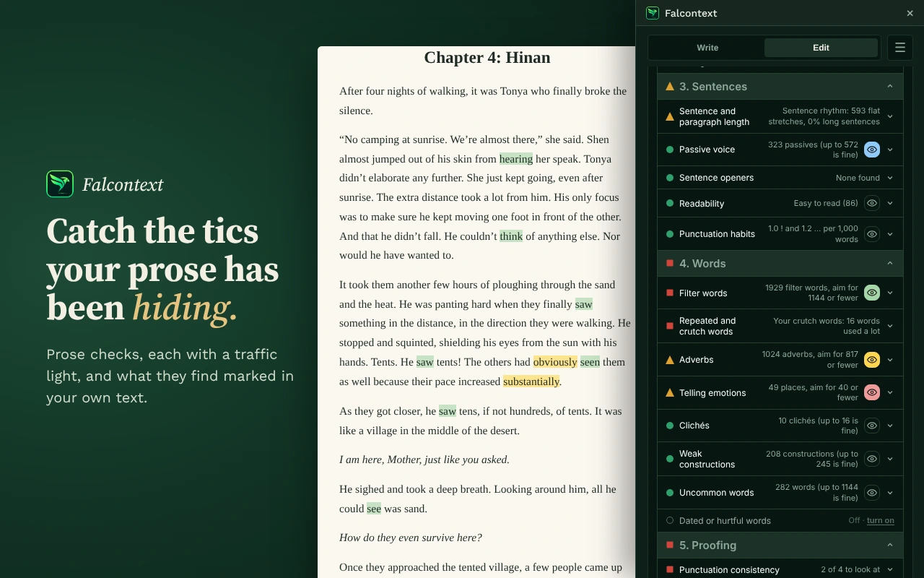
Task: Click the warning triangle next to Telling emotions
Action: point(670,393)
